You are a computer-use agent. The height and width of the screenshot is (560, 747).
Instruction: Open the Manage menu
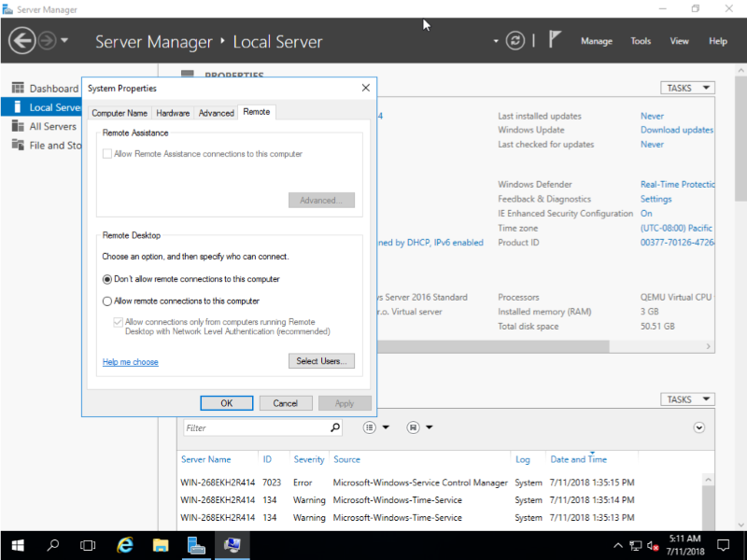597,41
